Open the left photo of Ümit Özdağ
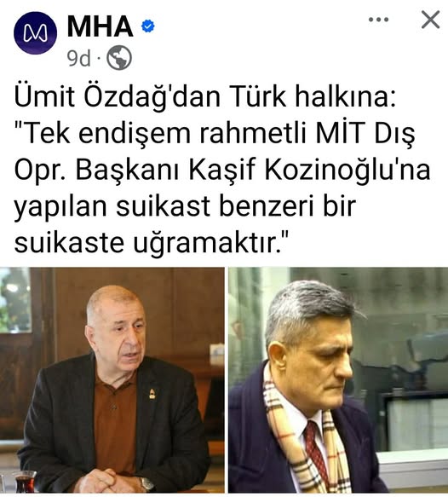This screenshot has width=448, height=497. tap(112, 380)
